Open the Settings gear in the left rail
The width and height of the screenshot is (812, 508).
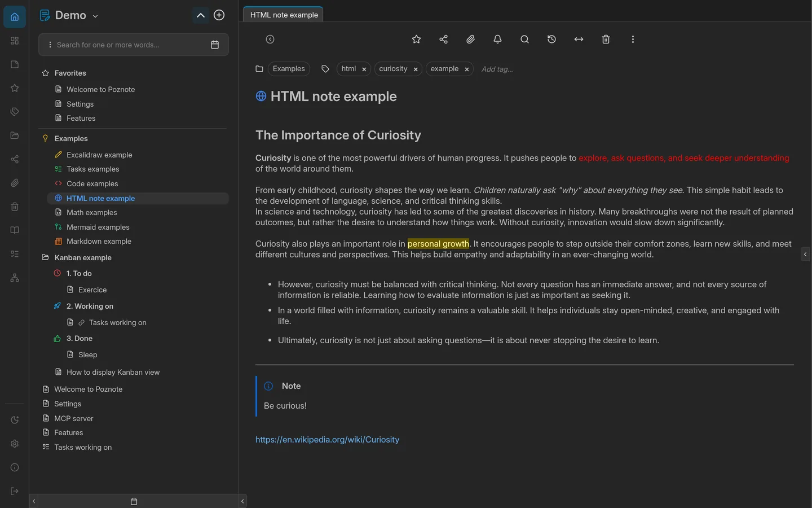tap(15, 444)
